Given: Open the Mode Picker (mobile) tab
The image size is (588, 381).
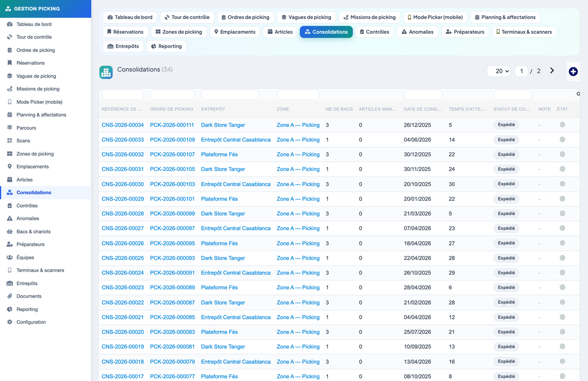Looking at the screenshot, I should pos(435,17).
